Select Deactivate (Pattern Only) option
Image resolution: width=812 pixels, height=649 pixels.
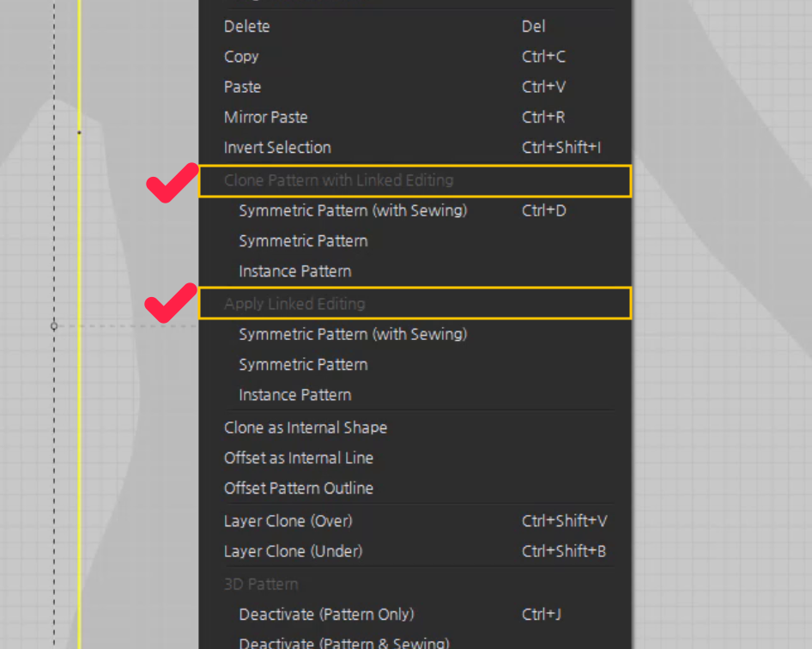tap(415, 615)
